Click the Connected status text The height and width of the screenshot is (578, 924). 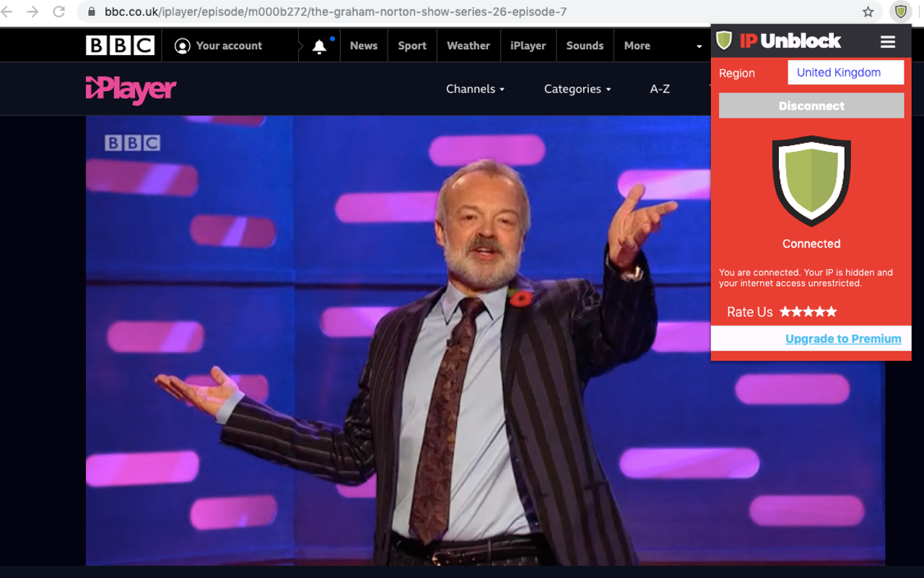point(811,243)
